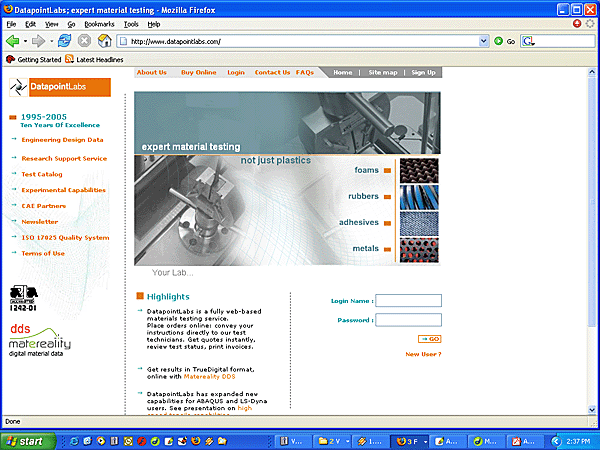Click the red circular quick launch icon
Image resolution: width=600 pixels, height=450 pixels.
[142, 441]
